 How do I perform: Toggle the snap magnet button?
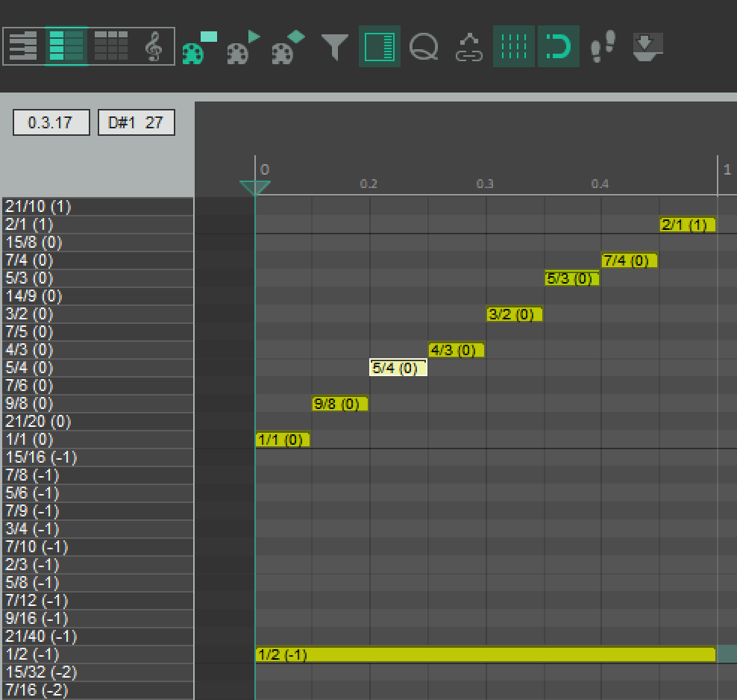coord(558,47)
